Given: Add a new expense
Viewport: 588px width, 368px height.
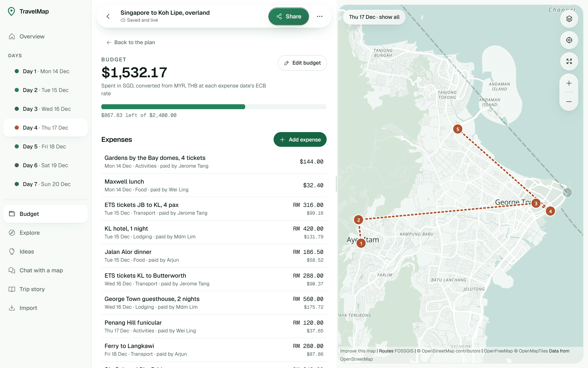Looking at the screenshot, I should pos(300,139).
